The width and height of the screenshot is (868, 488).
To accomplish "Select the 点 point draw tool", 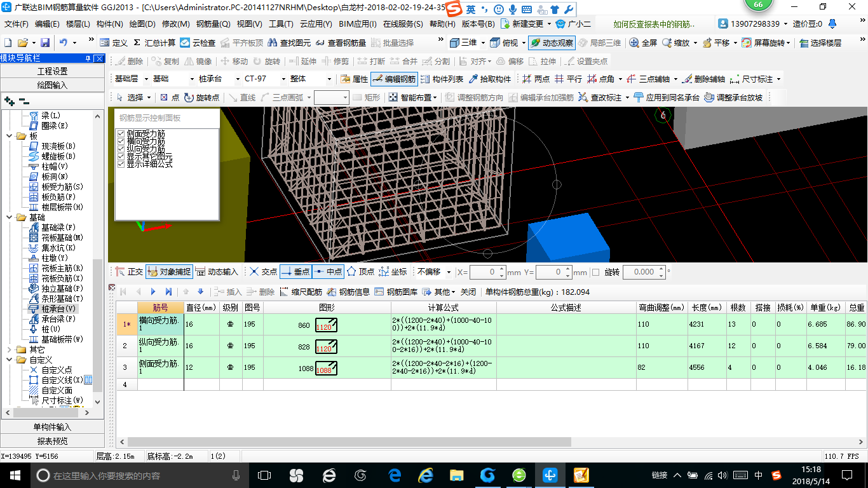I will pyautogui.click(x=170, y=97).
